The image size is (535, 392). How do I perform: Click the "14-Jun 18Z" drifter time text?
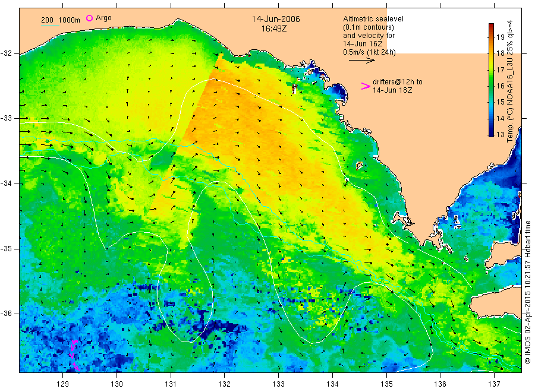coord(392,90)
